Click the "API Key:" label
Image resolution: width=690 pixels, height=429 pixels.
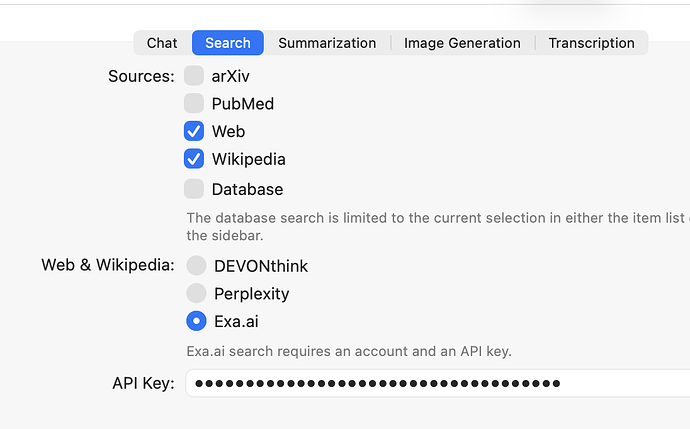pos(143,383)
